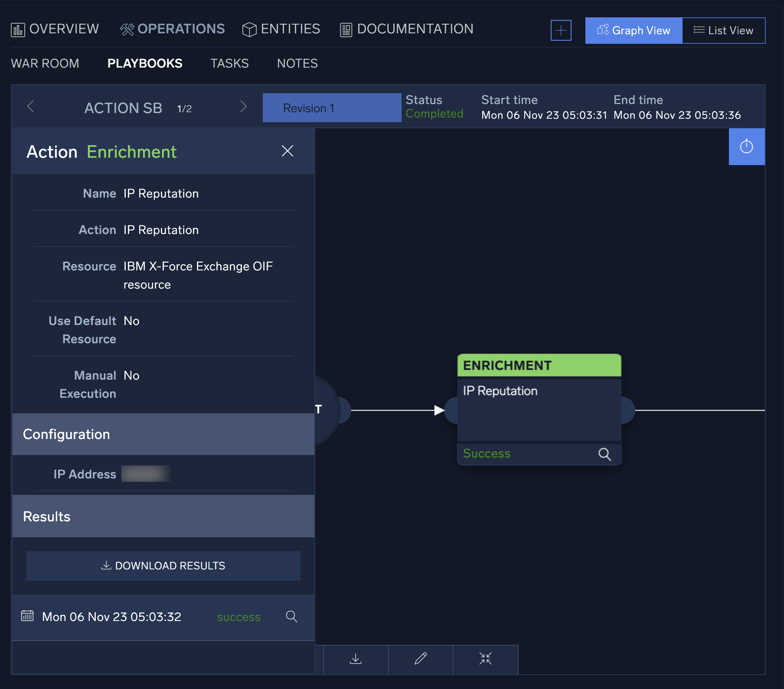Click Download Results button

[163, 565]
